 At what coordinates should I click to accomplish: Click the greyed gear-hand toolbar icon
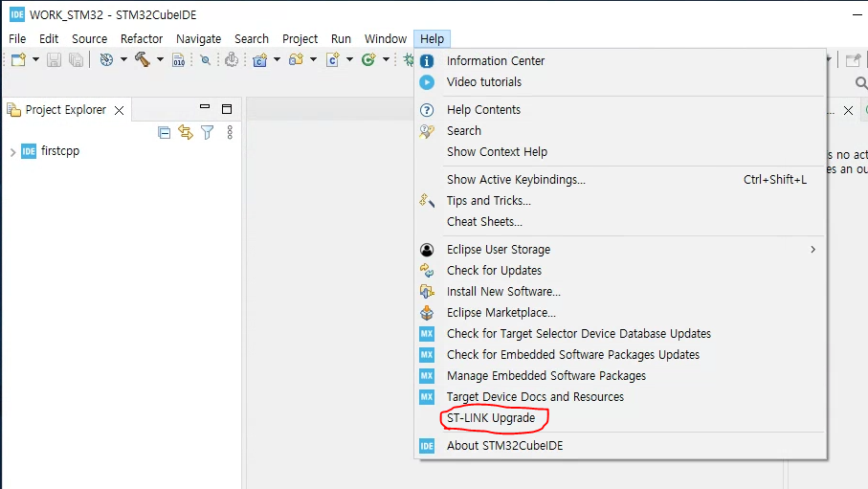point(232,59)
